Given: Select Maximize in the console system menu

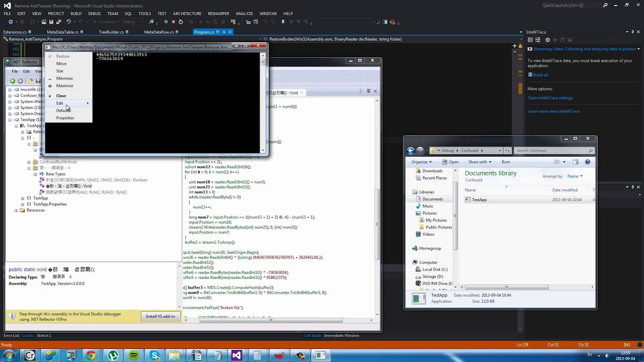Looking at the screenshot, I should click(x=68, y=85).
